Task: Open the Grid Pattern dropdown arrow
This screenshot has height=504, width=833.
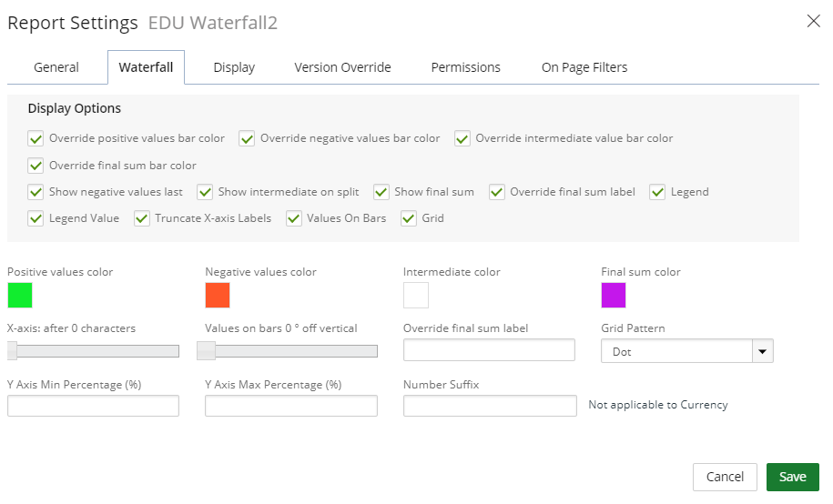Action: 762,351
